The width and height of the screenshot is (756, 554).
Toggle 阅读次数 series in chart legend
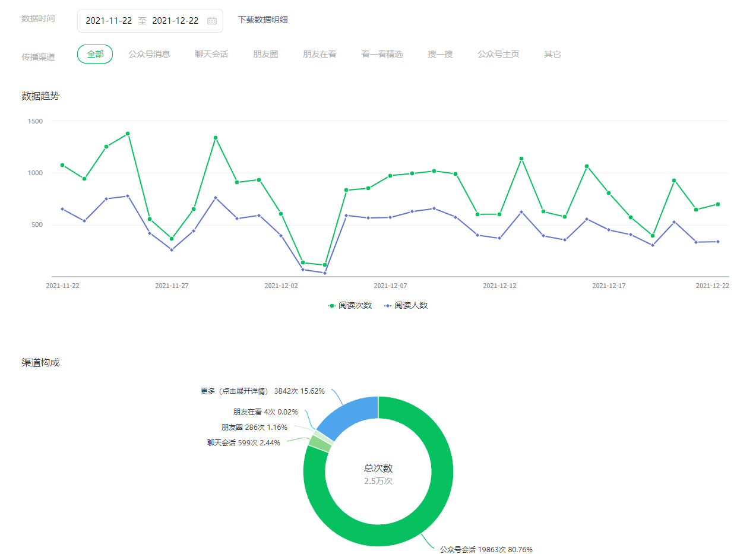point(350,305)
